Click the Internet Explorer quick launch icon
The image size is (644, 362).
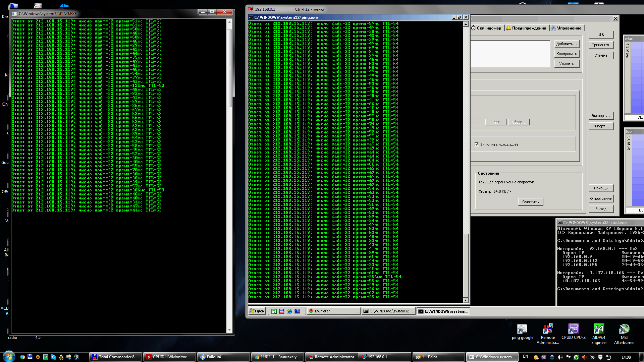coord(290,311)
